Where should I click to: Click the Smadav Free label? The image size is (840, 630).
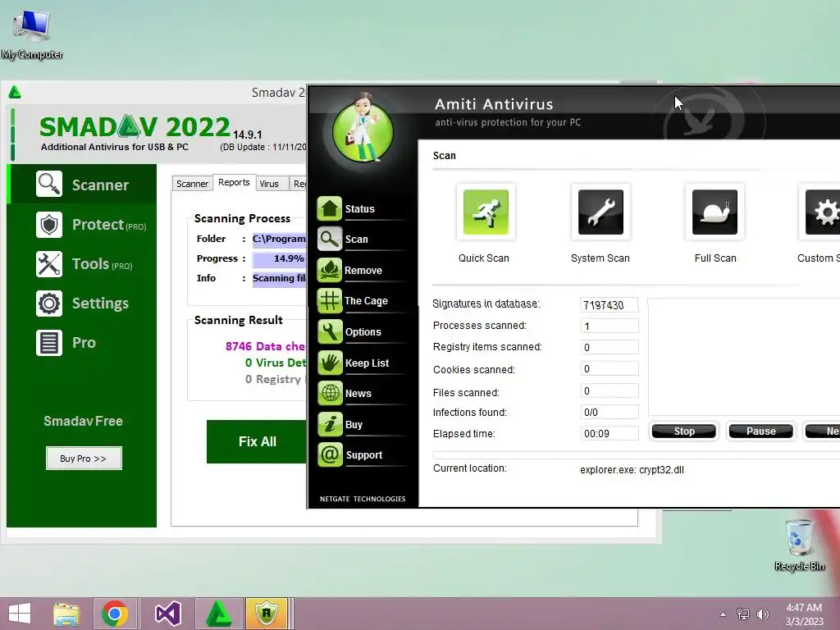pos(83,421)
